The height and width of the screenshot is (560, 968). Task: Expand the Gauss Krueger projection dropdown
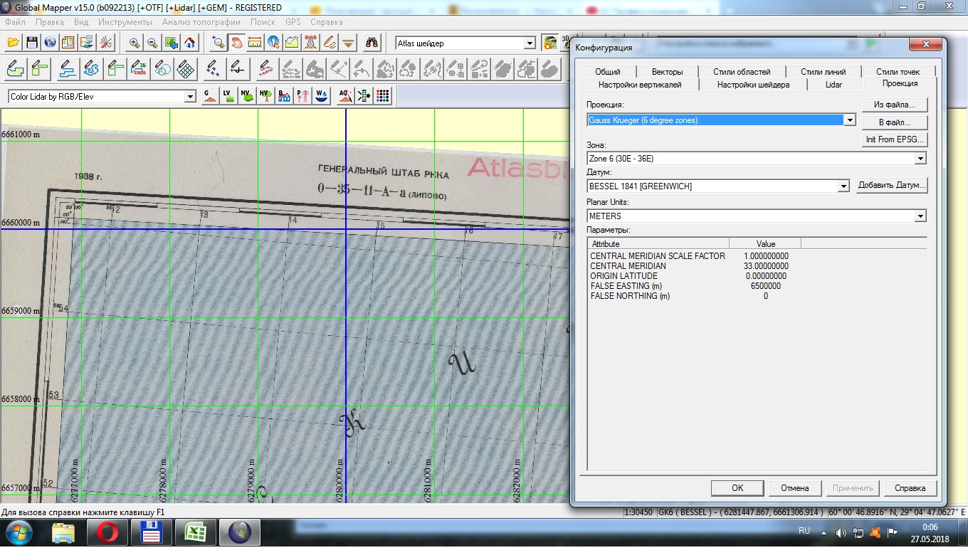coord(849,120)
